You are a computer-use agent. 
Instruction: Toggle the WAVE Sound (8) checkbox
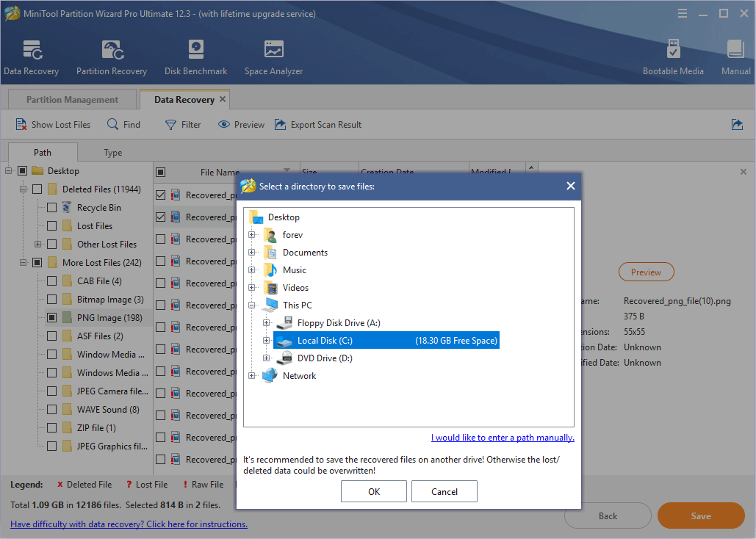(x=51, y=409)
